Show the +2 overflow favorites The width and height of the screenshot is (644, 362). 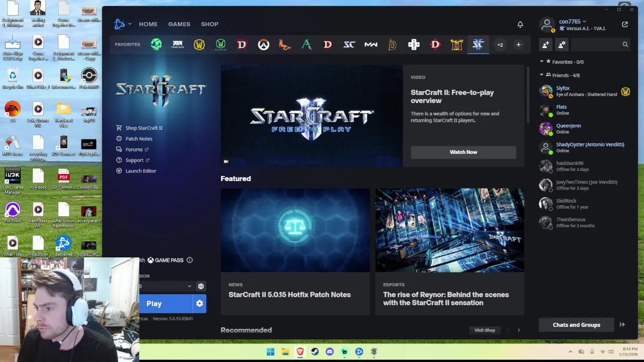click(x=500, y=45)
